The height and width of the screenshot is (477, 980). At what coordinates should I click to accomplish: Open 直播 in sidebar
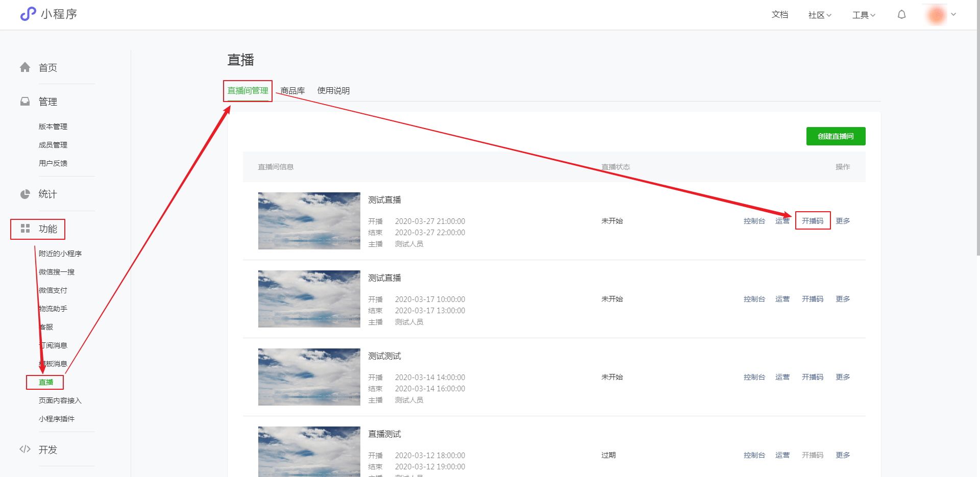[x=46, y=382]
